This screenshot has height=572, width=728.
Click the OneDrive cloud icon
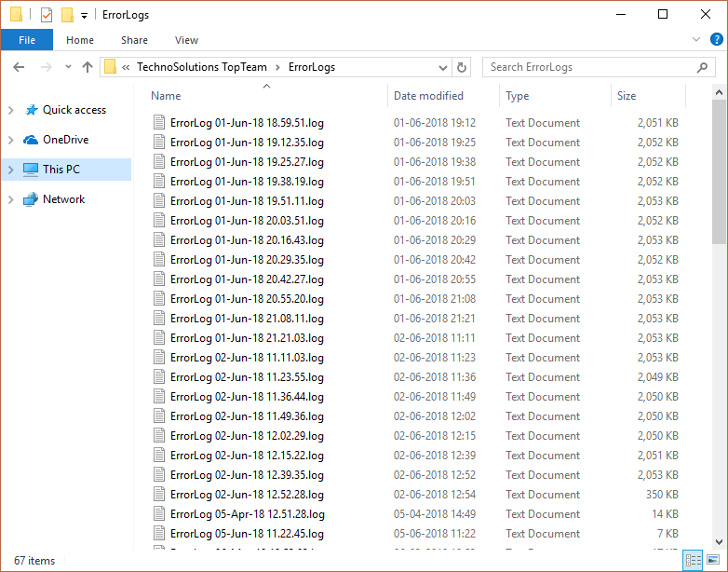coord(31,140)
